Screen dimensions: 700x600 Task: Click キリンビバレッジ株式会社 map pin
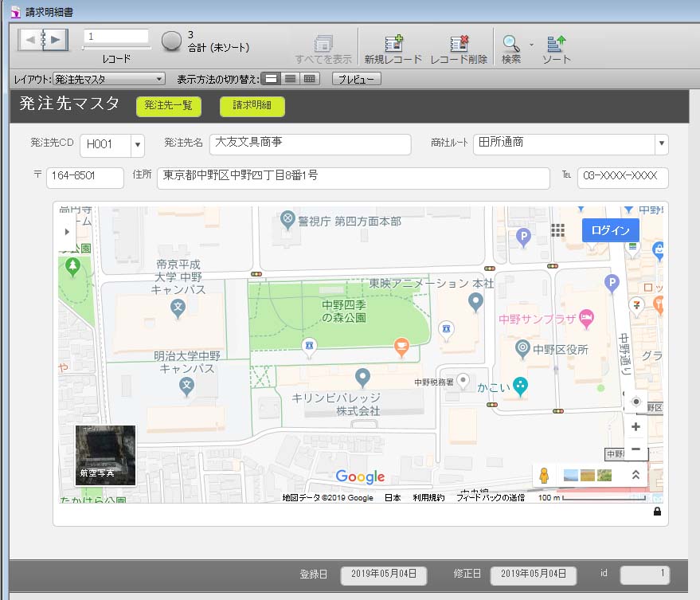tap(362, 378)
